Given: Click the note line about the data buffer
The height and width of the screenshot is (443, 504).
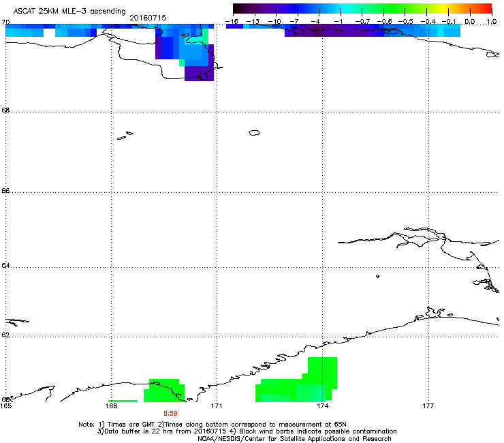Looking at the screenshot, I should pos(247,431).
